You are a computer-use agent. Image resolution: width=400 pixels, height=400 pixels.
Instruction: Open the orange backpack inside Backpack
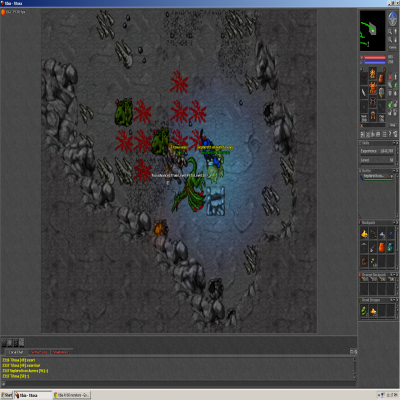tap(382, 247)
